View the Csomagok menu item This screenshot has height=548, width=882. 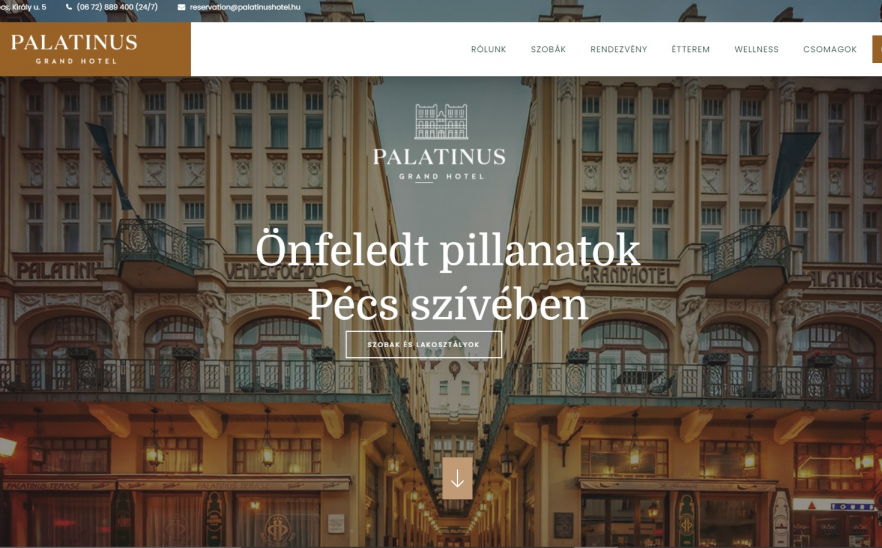(830, 50)
